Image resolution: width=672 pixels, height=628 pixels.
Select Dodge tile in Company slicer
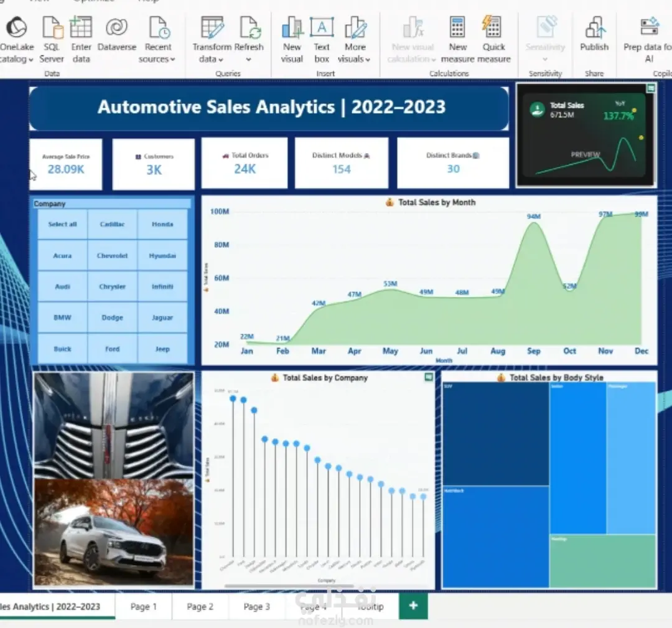[x=112, y=317]
